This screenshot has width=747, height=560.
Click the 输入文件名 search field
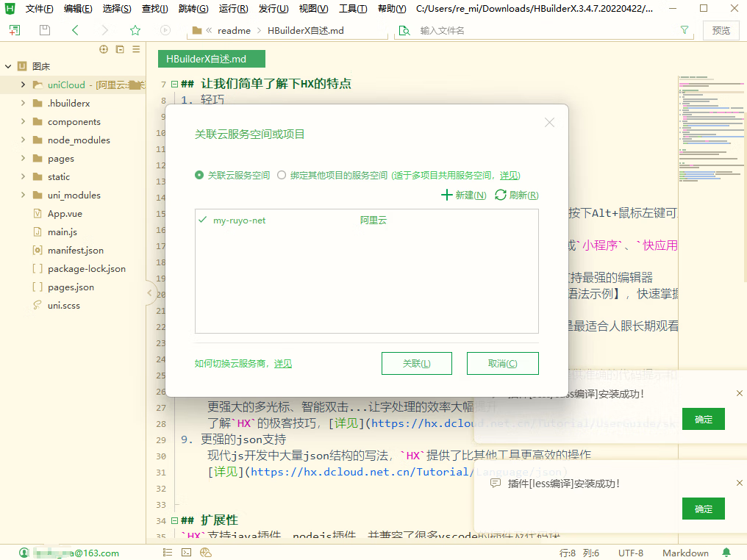coord(544,31)
